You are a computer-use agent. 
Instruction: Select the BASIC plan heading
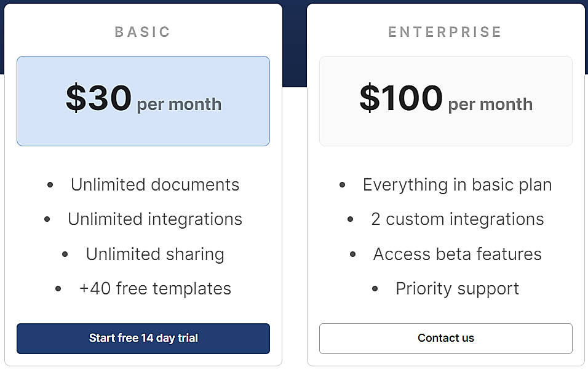tap(143, 32)
